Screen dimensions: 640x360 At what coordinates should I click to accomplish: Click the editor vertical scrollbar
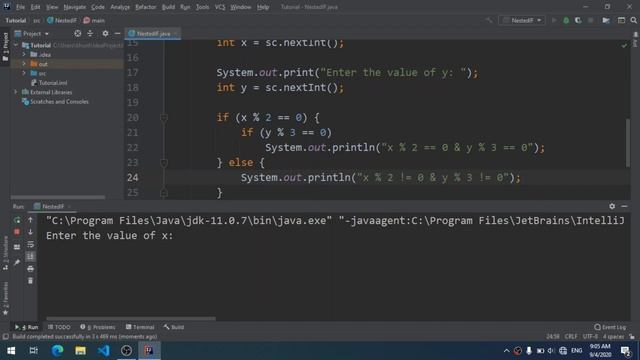point(627,142)
